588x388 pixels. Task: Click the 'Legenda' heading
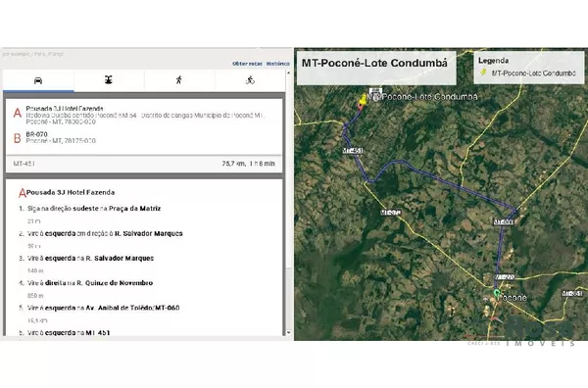tap(493, 61)
